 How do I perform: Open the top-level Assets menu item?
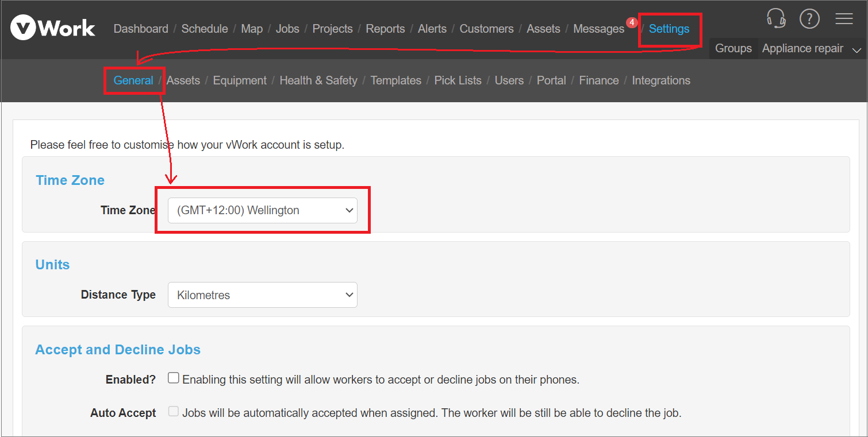(543, 29)
